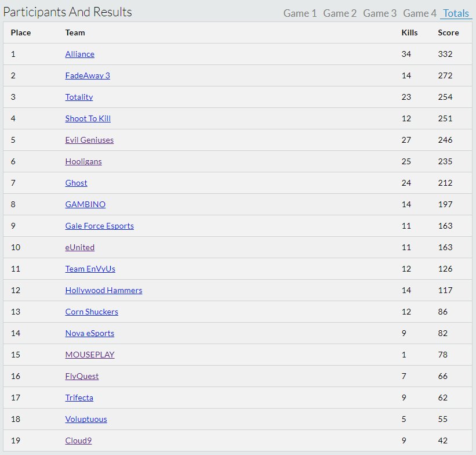Switch to the Game 1 tab
Viewport: 476px width, 455px height.
point(300,13)
